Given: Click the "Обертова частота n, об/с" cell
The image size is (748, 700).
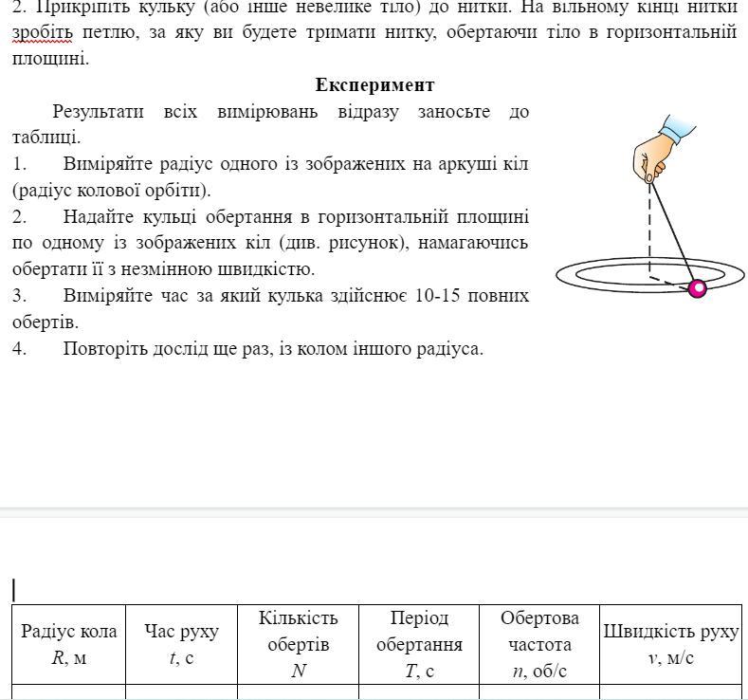Looking at the screenshot, I should pyautogui.click(x=539, y=644).
